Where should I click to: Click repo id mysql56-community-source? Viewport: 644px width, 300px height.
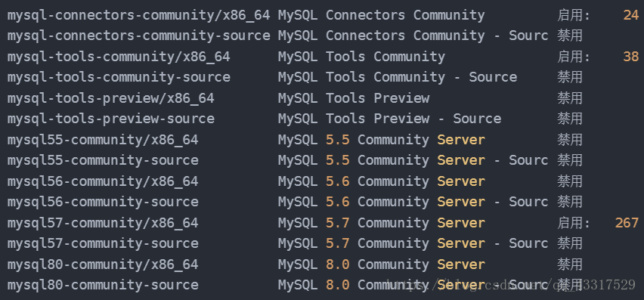(x=103, y=202)
